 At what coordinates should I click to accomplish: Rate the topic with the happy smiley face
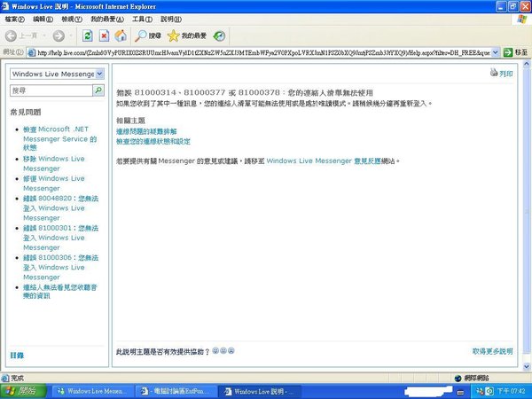(215, 350)
